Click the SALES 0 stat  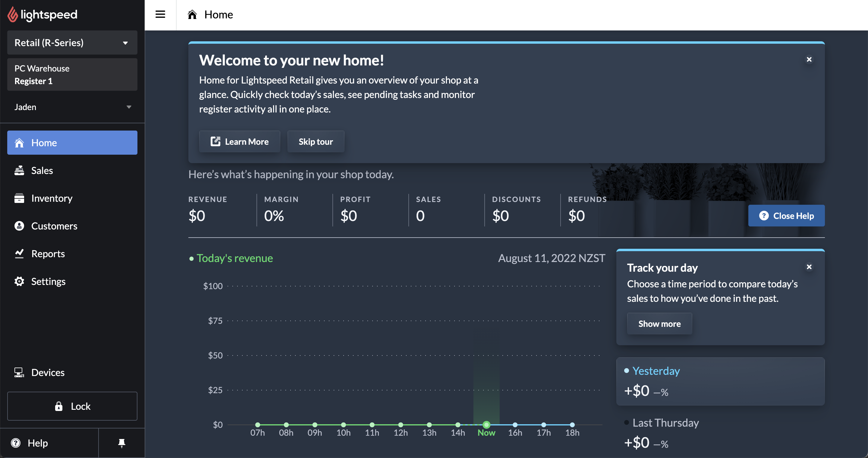click(x=428, y=209)
